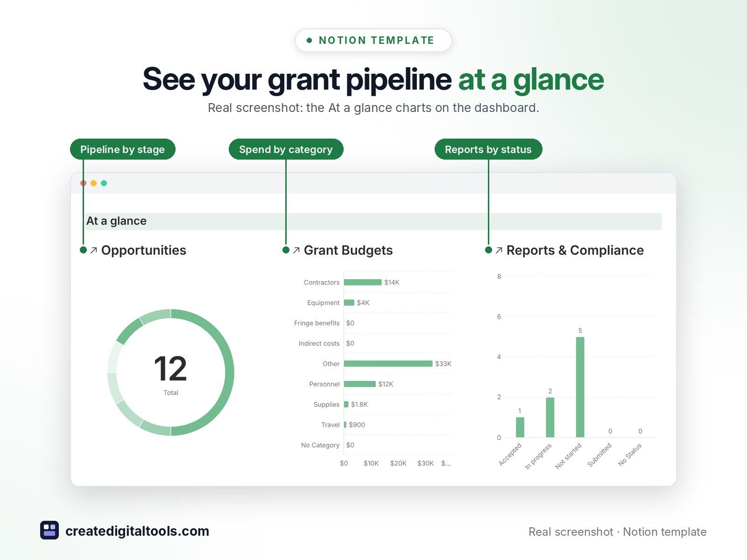Click the Spend by category label
Viewport: 747px width, 560px height.
[286, 149]
